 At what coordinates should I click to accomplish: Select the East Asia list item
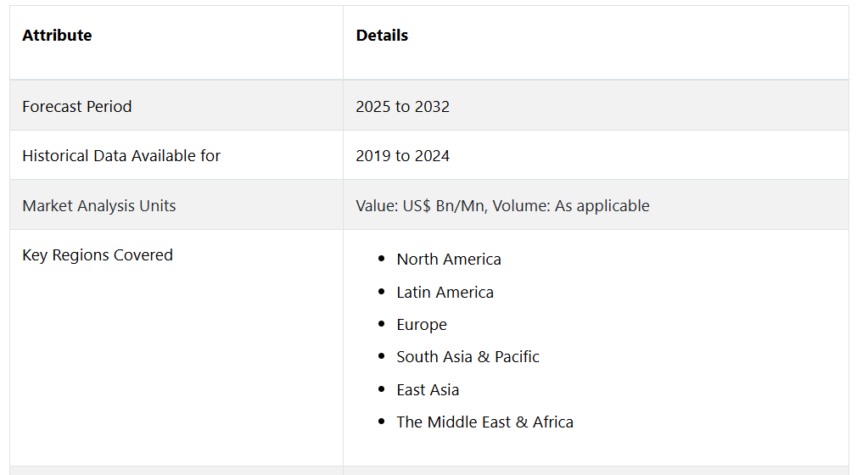click(428, 390)
